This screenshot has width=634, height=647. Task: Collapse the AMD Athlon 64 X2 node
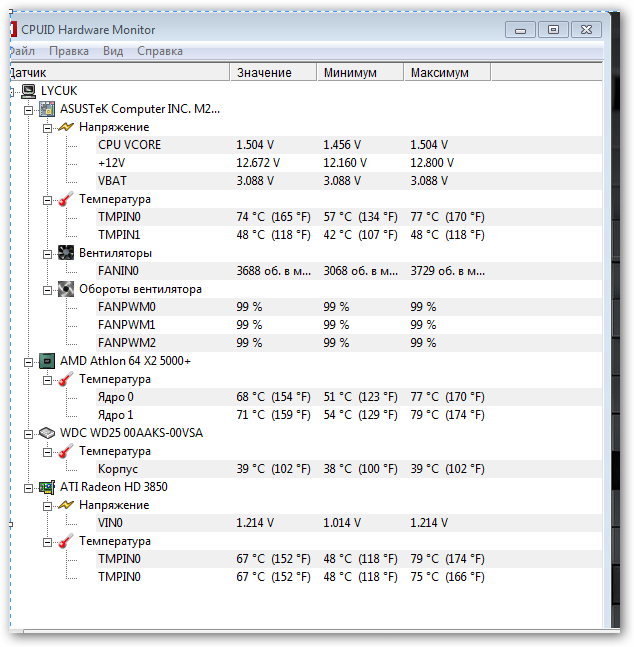[28, 362]
